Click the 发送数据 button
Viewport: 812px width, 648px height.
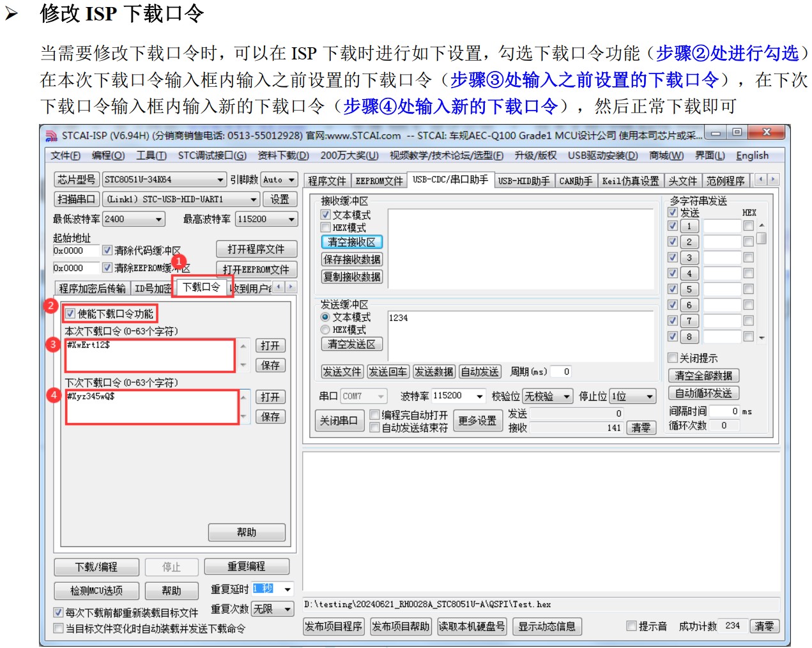pyautogui.click(x=434, y=371)
